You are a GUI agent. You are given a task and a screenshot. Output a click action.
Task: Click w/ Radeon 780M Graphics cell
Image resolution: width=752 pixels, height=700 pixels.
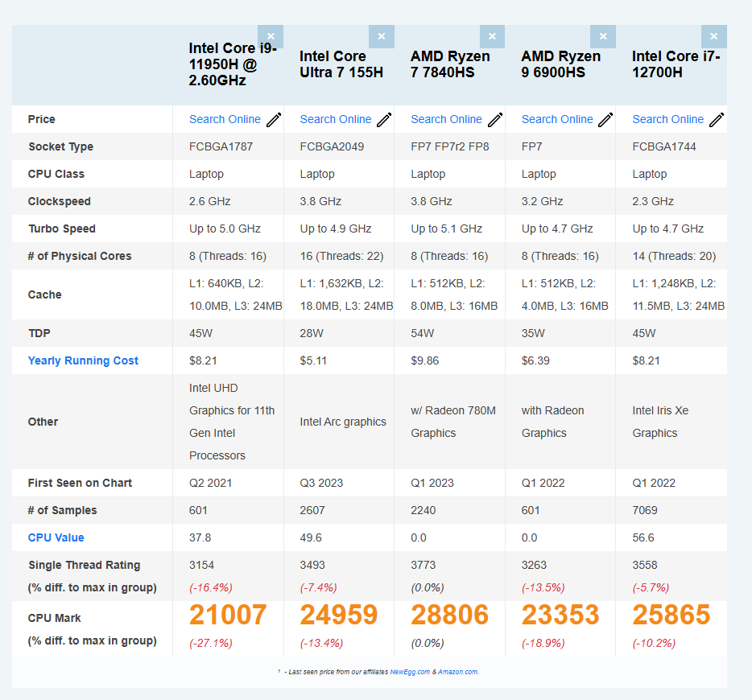pyautogui.click(x=453, y=422)
